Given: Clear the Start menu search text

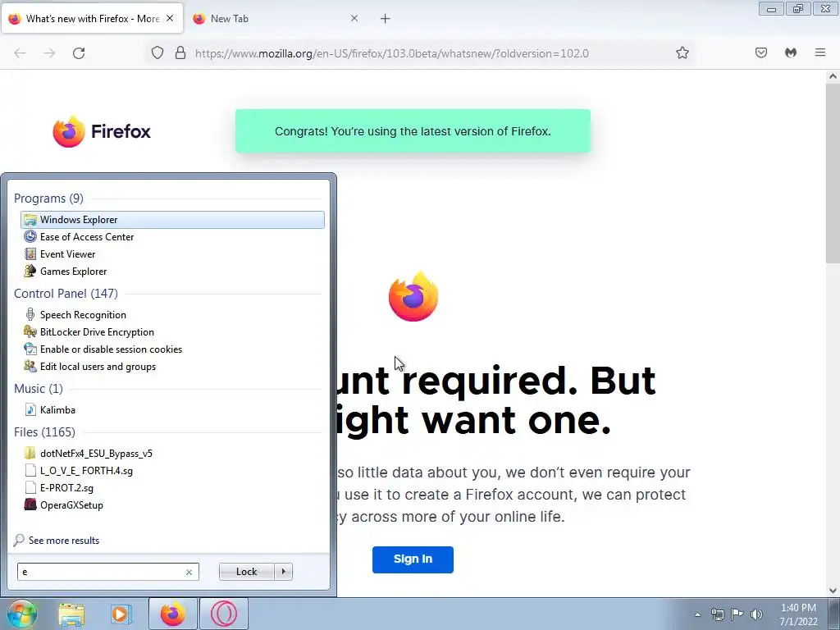Looking at the screenshot, I should click(189, 572).
